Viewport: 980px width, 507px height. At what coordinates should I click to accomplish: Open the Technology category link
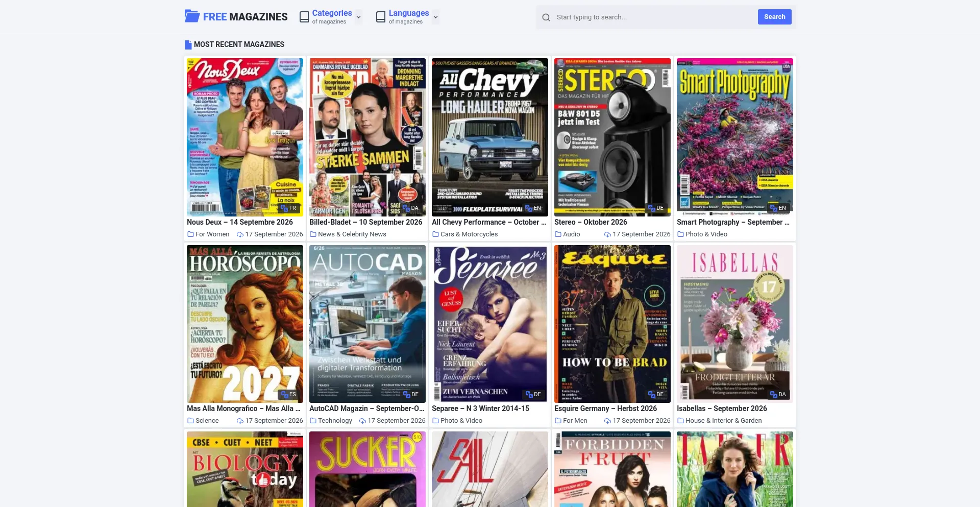[335, 421]
